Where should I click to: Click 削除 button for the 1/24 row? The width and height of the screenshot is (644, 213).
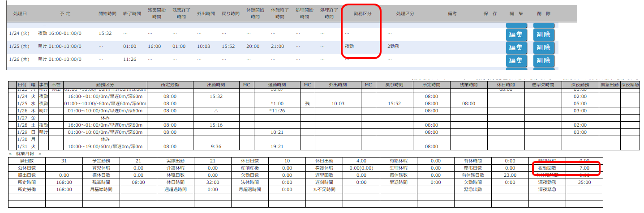click(x=543, y=34)
